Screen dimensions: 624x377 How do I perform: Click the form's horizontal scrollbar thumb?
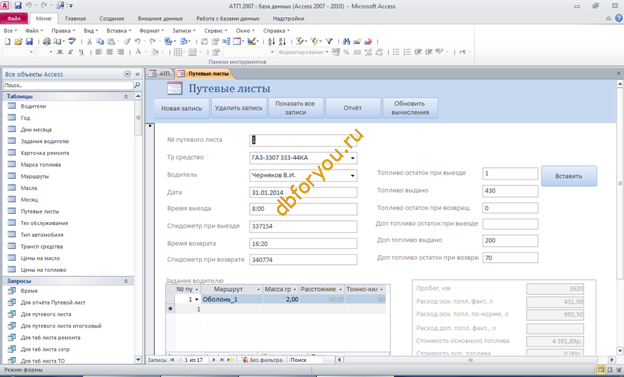point(471,360)
